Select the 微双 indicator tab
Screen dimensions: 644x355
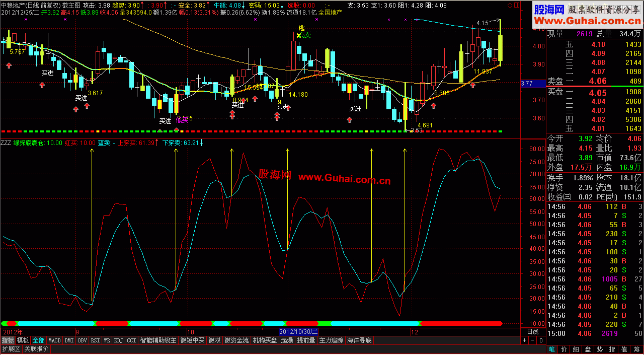[x=215, y=341]
